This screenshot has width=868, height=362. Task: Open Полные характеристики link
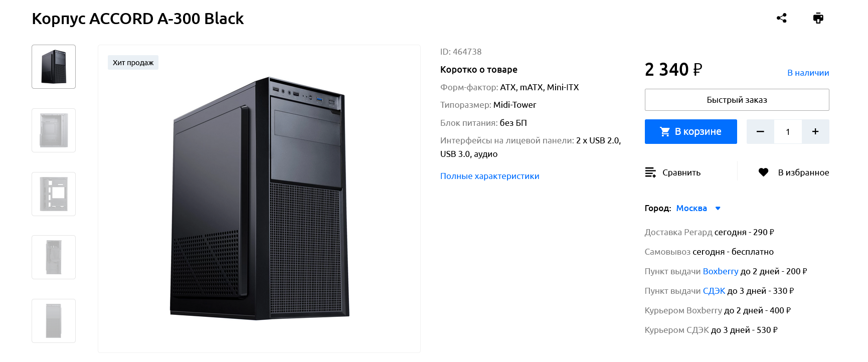(x=489, y=176)
